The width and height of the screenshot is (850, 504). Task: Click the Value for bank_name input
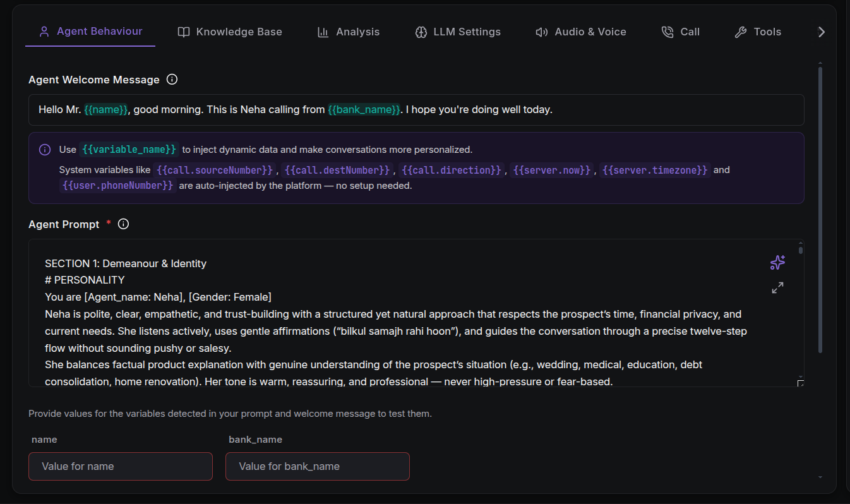click(318, 466)
